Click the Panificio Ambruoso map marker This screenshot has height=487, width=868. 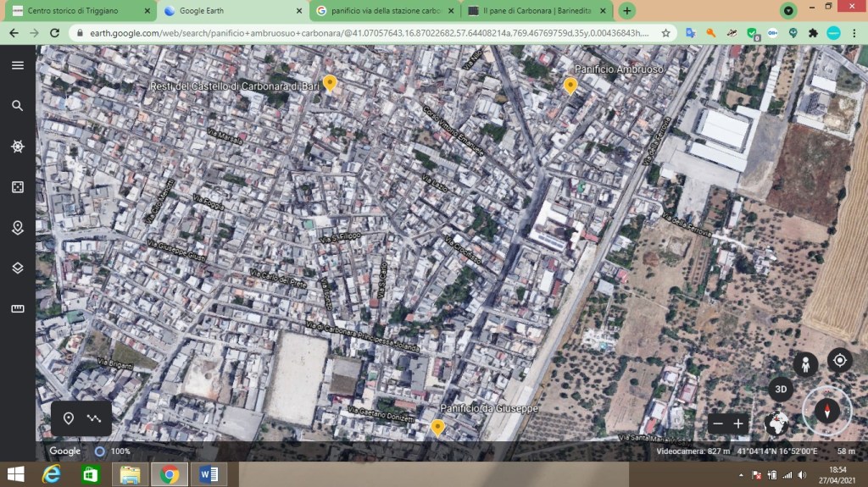point(570,85)
